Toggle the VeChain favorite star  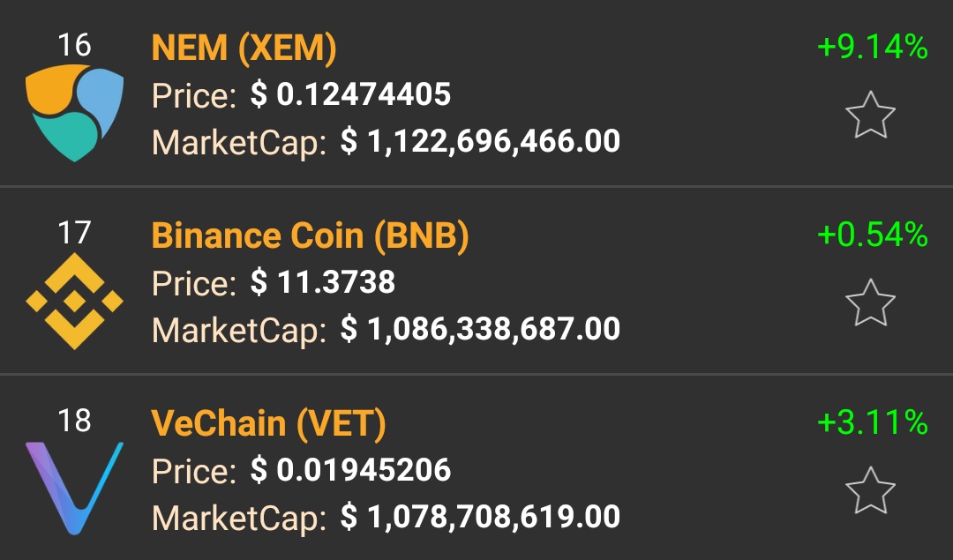[x=870, y=490]
